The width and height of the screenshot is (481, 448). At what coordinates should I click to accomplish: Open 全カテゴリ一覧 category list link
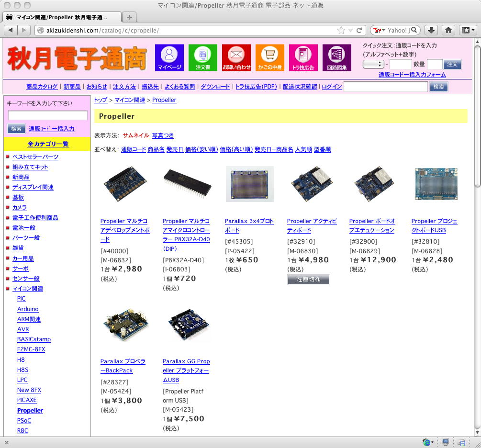click(x=48, y=144)
